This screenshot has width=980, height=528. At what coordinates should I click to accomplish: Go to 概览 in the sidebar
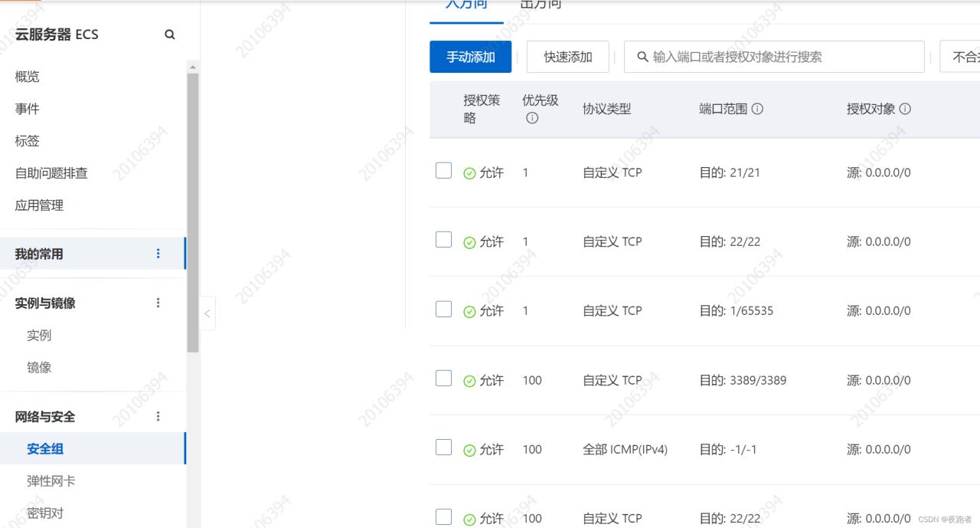coord(28,77)
